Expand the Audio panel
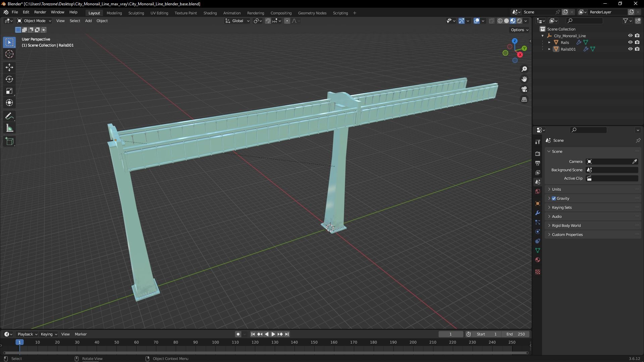Screen dimensions: 644x362 click(593, 217)
